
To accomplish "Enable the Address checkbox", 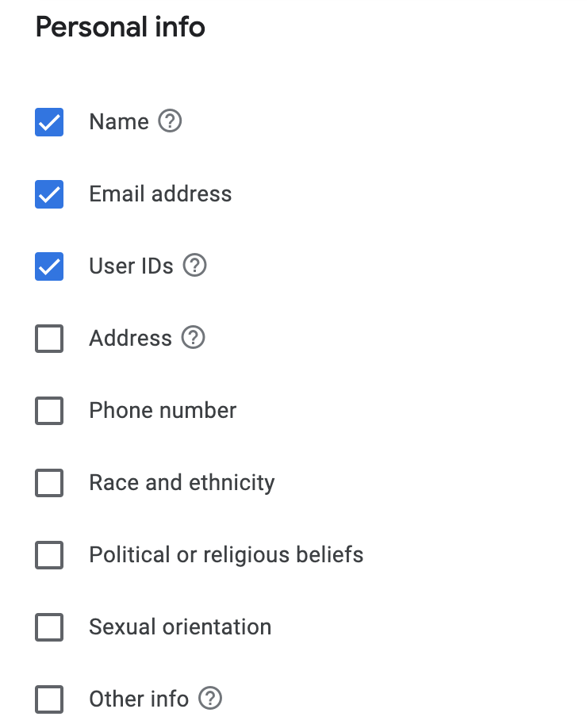I will (49, 339).
